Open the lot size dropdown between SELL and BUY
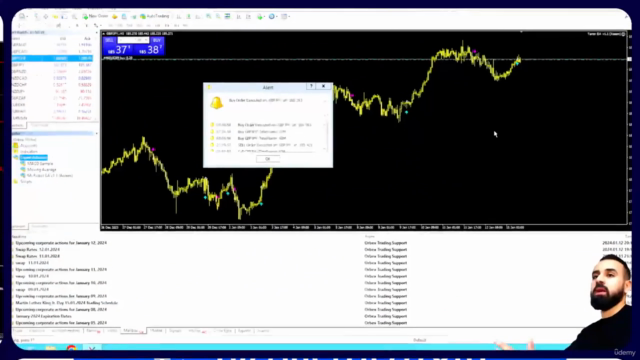Screen dimensions: 640x360 tap(145, 40)
